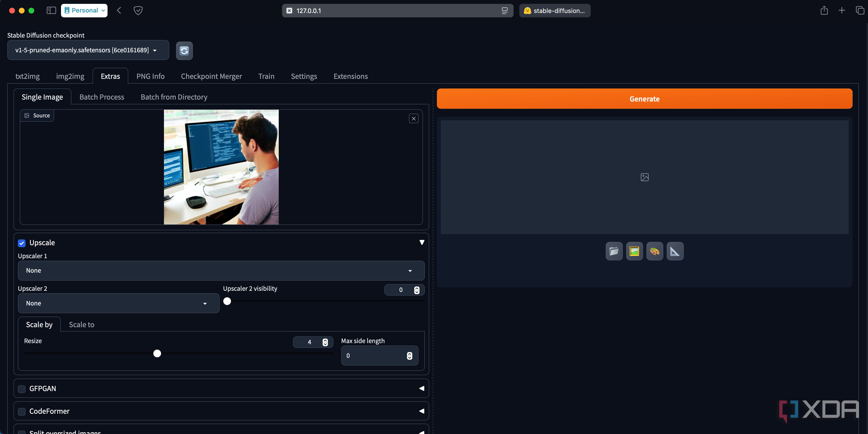Uncheck the Upscale checkbox
The height and width of the screenshot is (434, 868).
coord(22,243)
